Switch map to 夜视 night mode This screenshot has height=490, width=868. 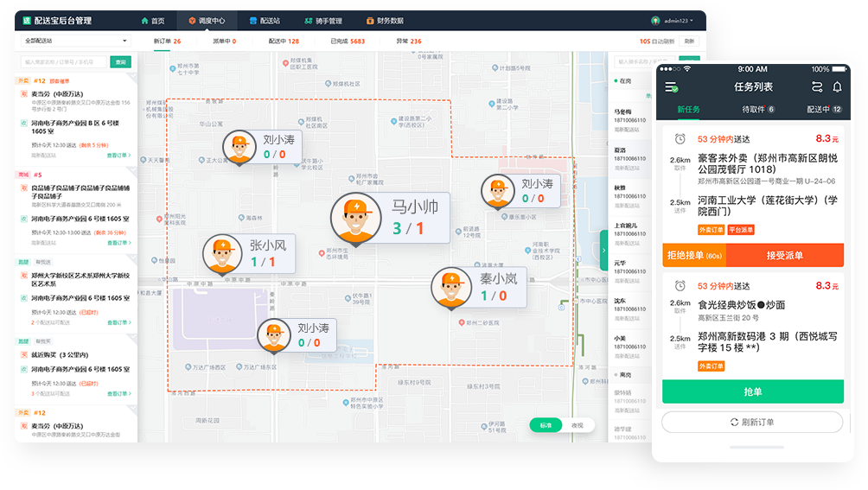pos(578,425)
